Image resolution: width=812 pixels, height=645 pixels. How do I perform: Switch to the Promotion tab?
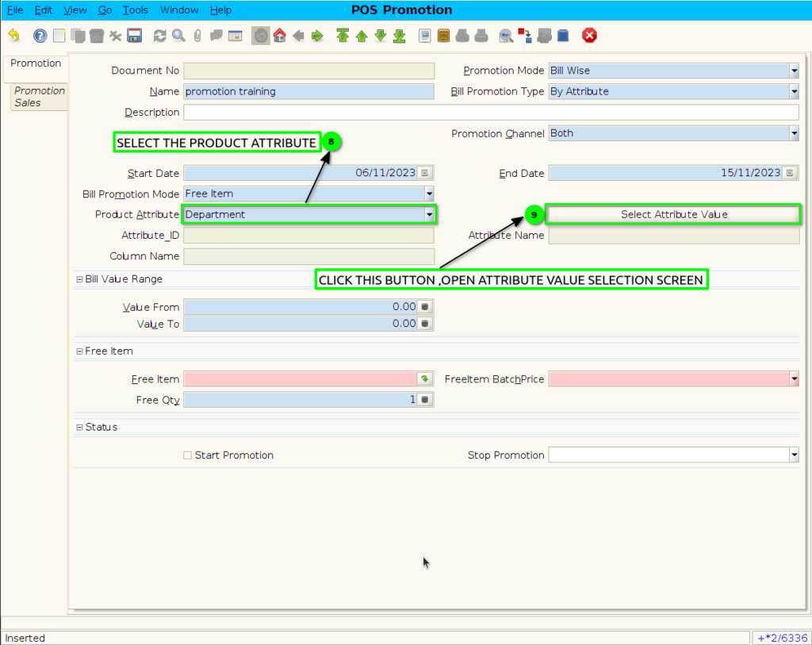(x=36, y=63)
